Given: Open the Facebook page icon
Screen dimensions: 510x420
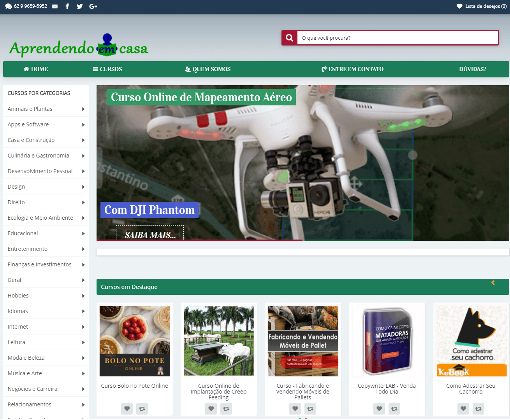Looking at the screenshot, I should point(67,6).
